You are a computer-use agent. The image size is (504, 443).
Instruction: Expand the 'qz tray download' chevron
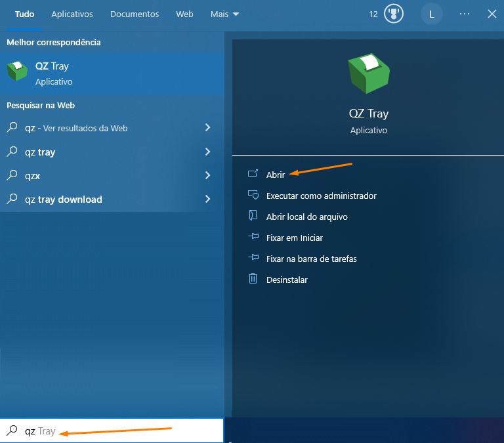point(207,199)
